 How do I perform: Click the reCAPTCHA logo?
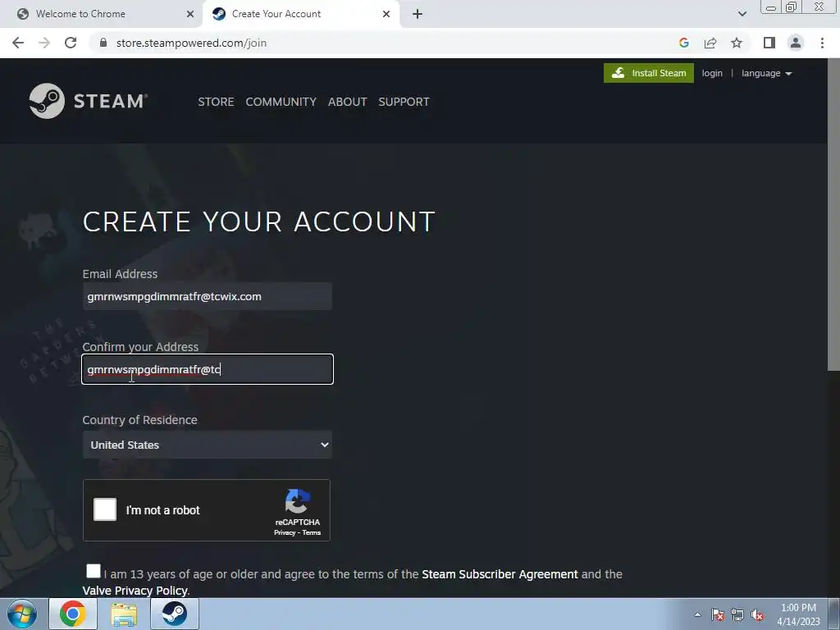pos(297,501)
